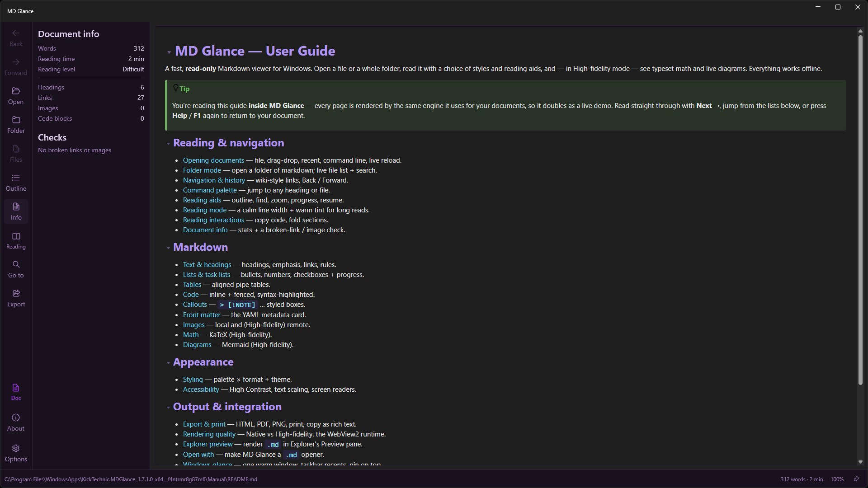The width and height of the screenshot is (868, 488).
Task: Open a file with the Open icon
Action: pos(16,96)
